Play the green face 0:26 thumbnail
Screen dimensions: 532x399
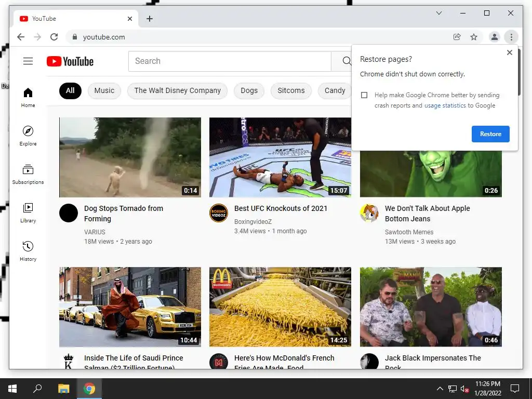[x=431, y=174]
